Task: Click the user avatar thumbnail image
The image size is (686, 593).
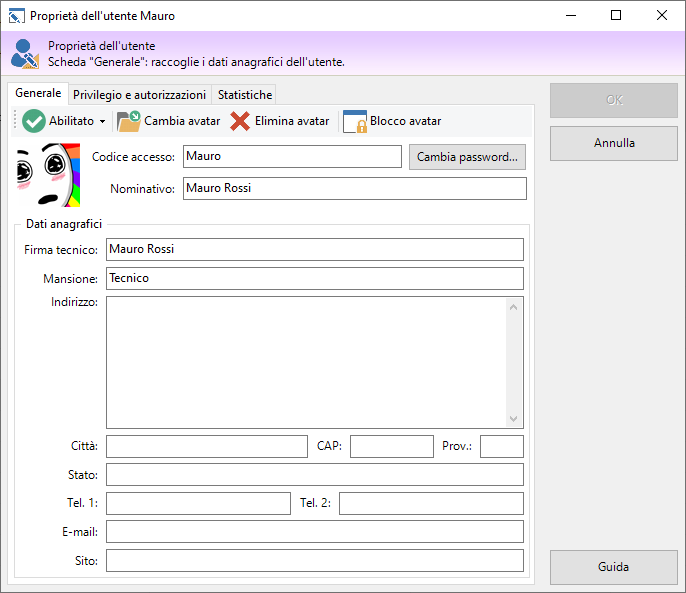Action: 42,167
